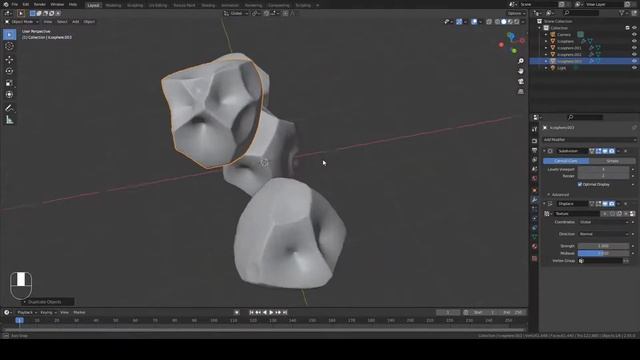This screenshot has height=360, width=640.
Task: Select the Rotate tool
Action: pos(9,71)
